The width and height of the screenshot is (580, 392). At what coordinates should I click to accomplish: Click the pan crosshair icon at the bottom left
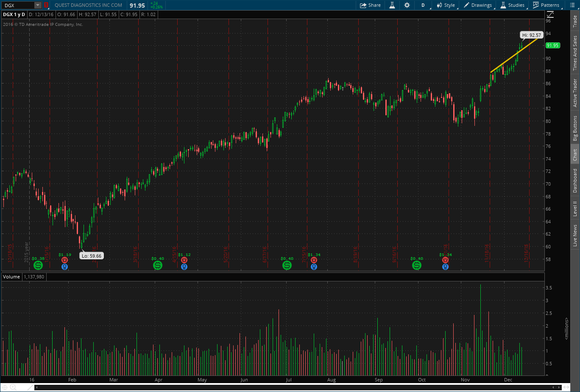point(5,387)
